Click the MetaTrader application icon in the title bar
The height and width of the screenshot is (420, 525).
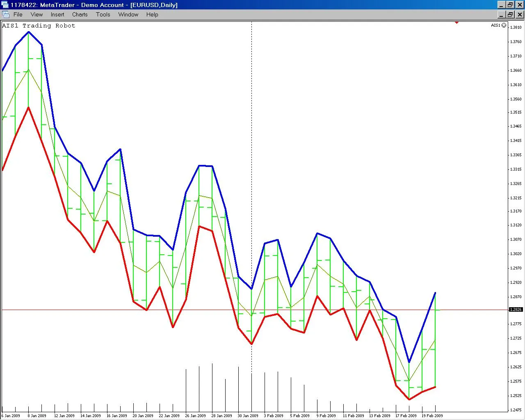tap(5, 5)
